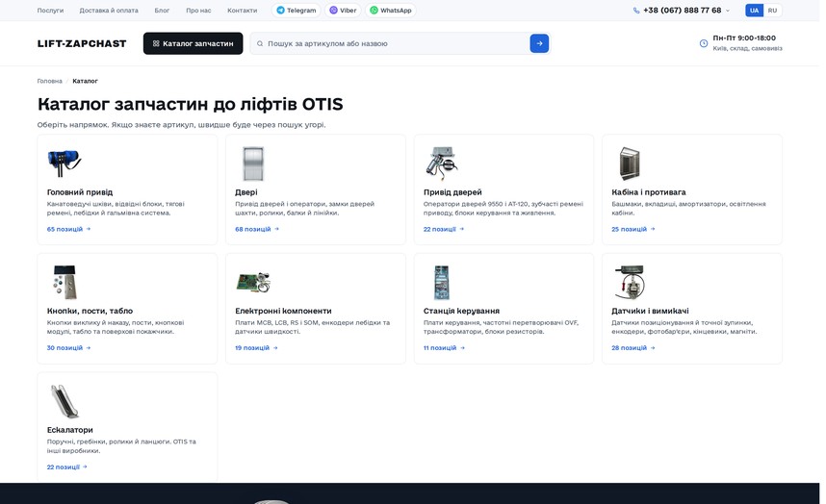The width and height of the screenshot is (826, 504).
Task: Open Електронні компоненти category title
Action: (283, 312)
